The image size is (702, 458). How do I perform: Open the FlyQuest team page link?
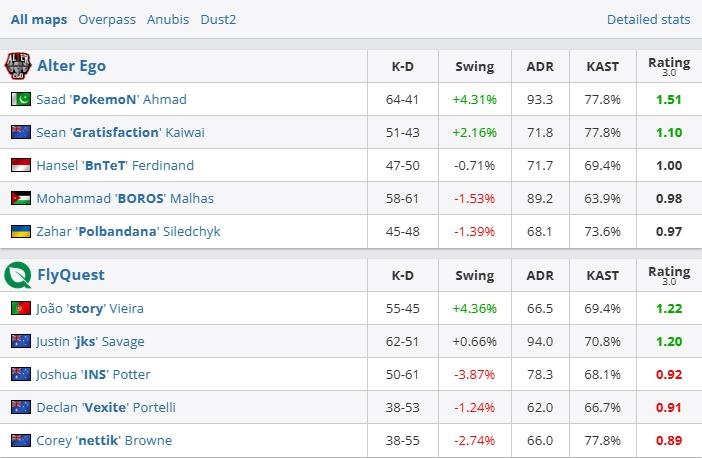click(x=71, y=275)
